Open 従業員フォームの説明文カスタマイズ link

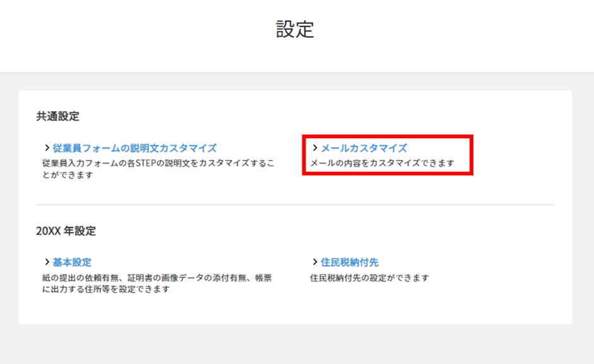point(134,148)
